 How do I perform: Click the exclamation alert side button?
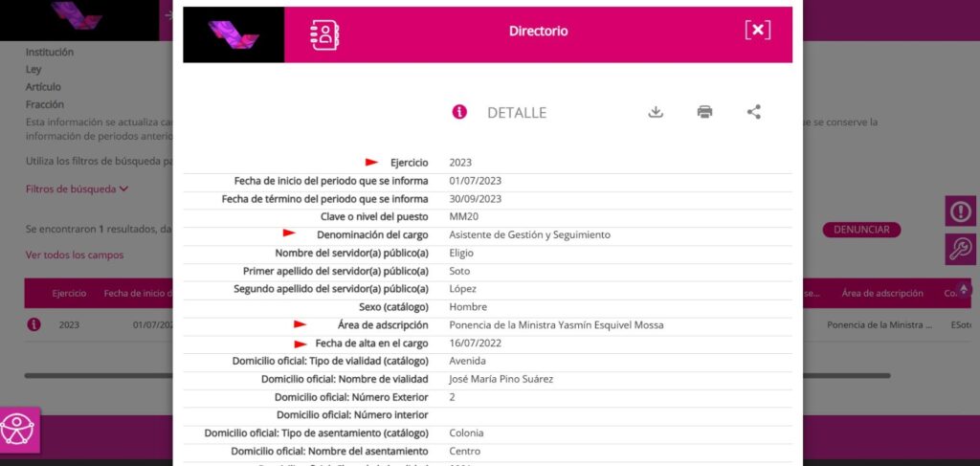960,211
